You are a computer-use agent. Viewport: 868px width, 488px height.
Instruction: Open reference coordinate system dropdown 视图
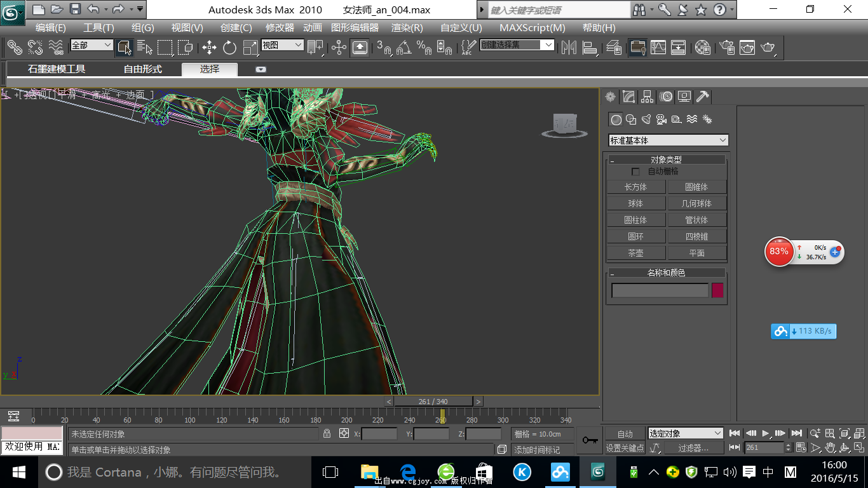(283, 45)
